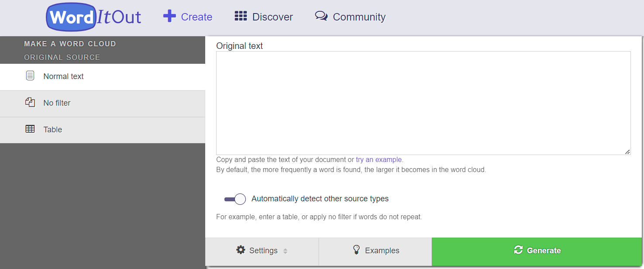The height and width of the screenshot is (269, 644).
Task: Visit the Community section
Action: point(350,17)
